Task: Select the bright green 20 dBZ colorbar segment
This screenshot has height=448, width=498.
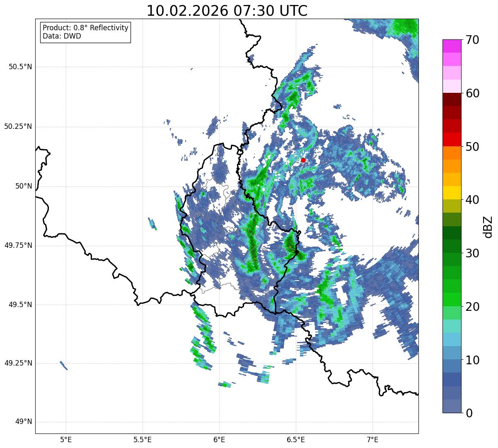Action: pyautogui.click(x=452, y=299)
